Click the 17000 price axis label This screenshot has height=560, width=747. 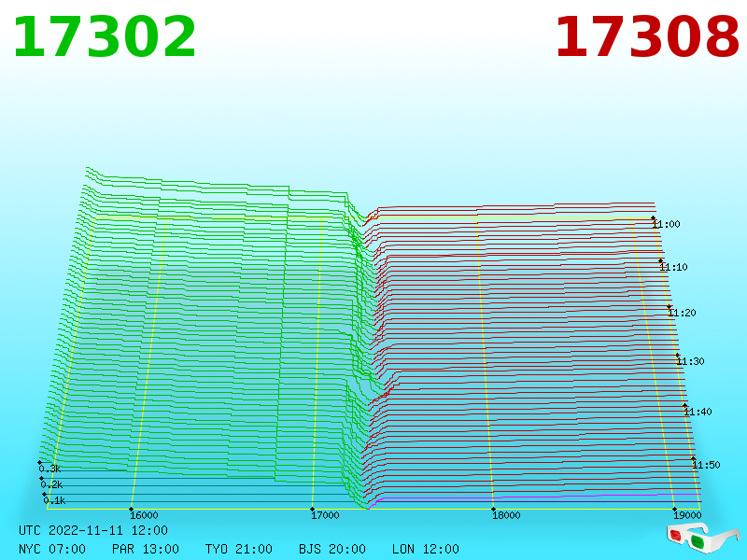coord(325,515)
